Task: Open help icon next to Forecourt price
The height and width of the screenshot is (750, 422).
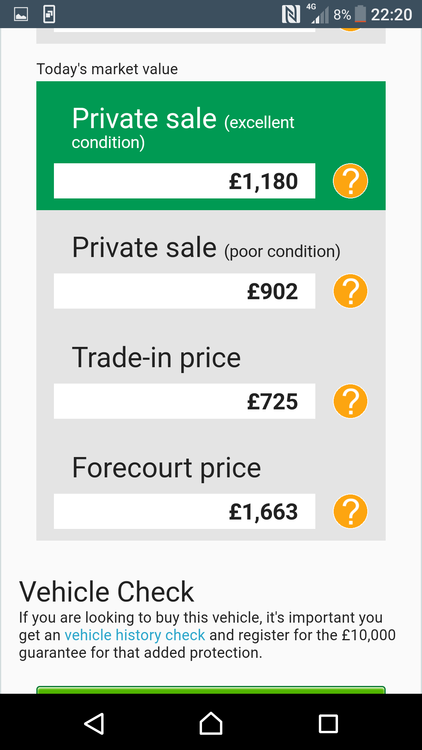Action: [350, 511]
